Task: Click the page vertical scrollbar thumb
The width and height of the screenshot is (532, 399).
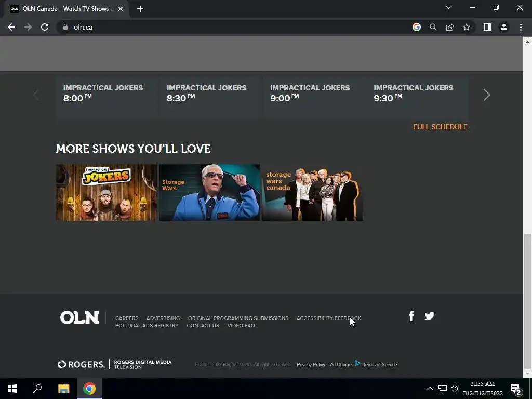Action: coord(527,301)
